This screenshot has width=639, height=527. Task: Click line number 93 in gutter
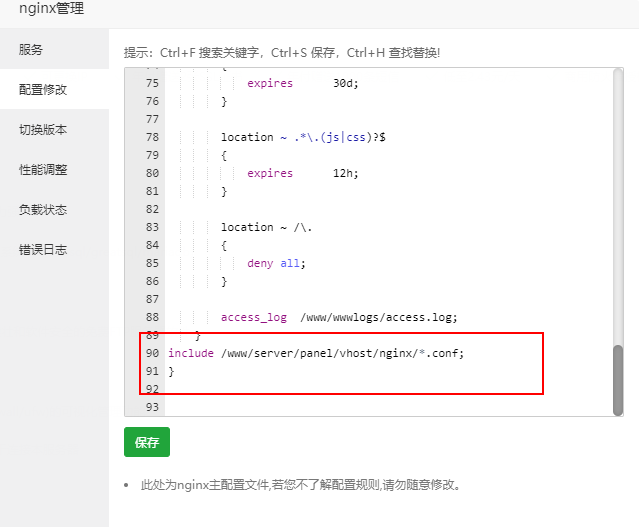pos(152,407)
